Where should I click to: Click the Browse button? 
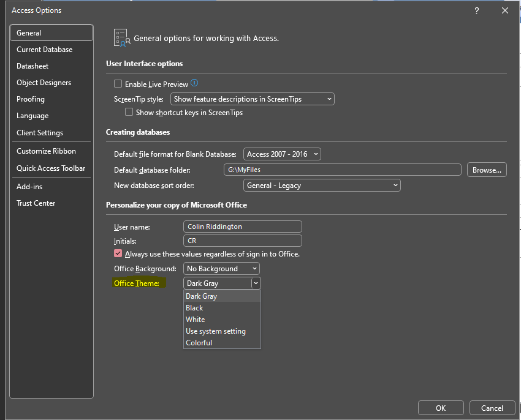pyautogui.click(x=487, y=170)
